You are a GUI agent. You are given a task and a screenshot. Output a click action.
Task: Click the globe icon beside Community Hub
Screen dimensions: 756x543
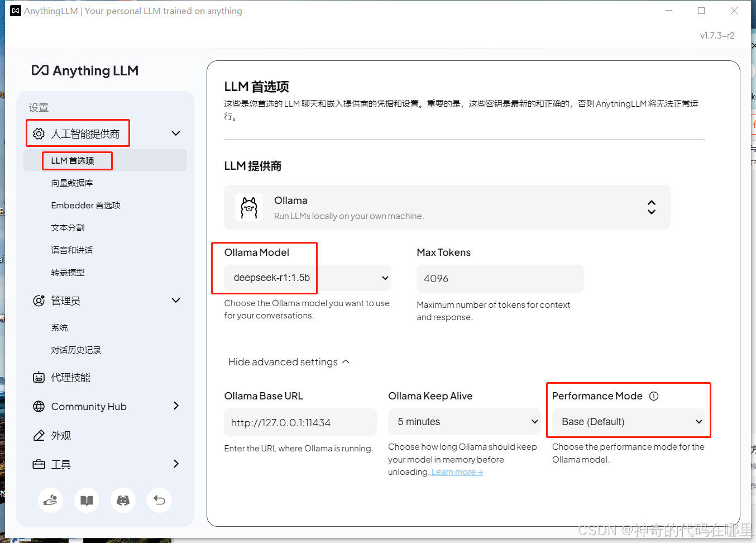[39, 407]
